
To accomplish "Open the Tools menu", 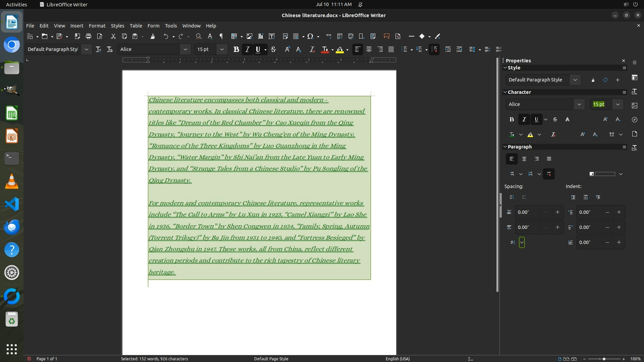I will pos(170,25).
